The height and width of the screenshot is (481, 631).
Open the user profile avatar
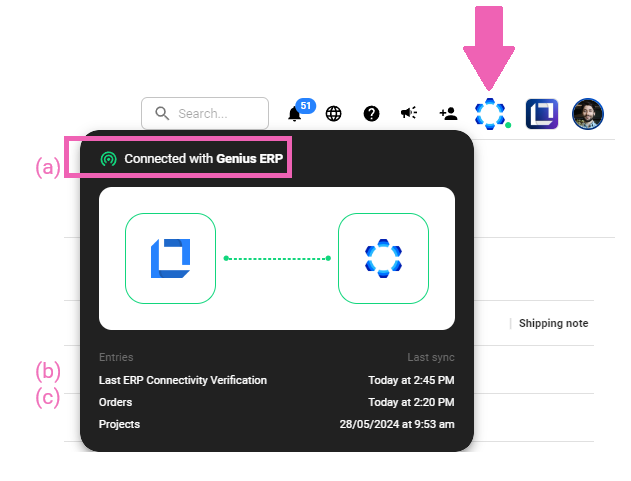click(587, 114)
